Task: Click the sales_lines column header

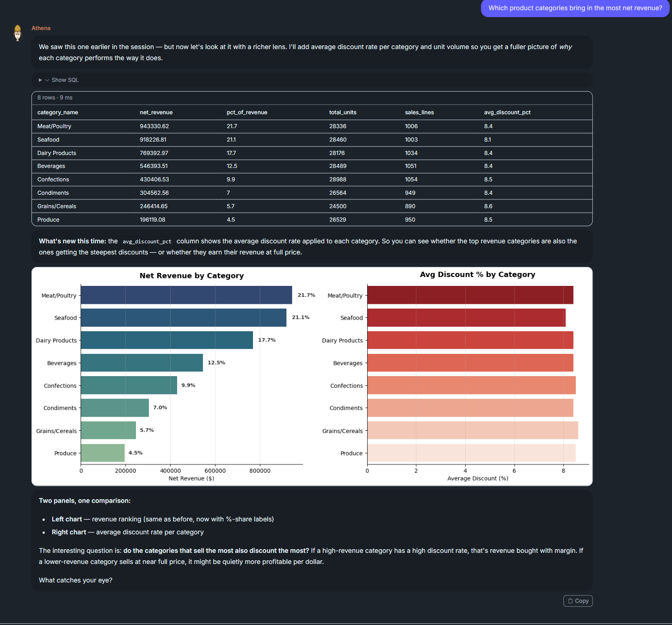Action: pos(419,112)
